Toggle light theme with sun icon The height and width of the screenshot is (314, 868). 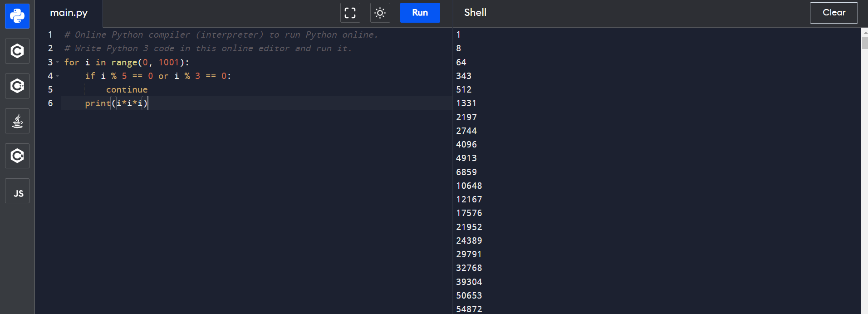click(x=380, y=13)
